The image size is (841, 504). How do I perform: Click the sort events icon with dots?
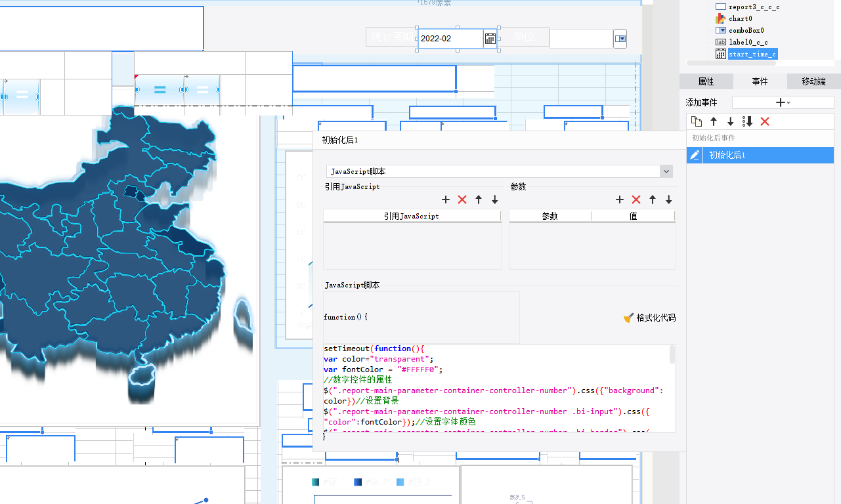click(x=747, y=121)
